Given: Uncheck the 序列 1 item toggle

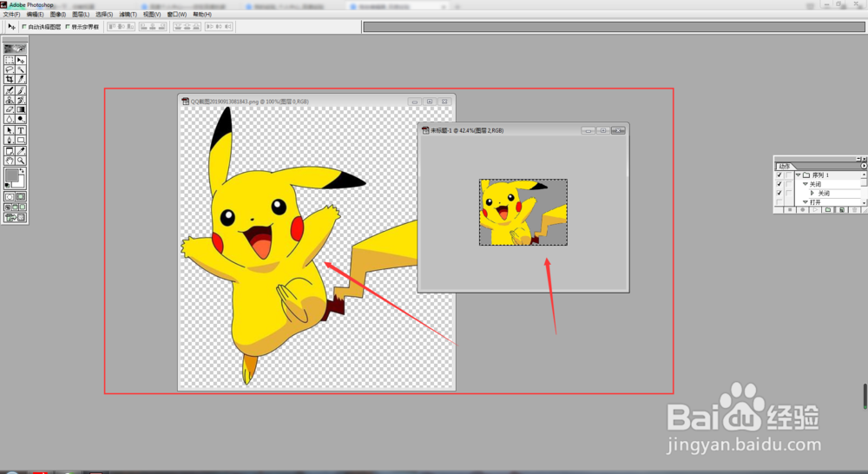Looking at the screenshot, I should tap(779, 175).
